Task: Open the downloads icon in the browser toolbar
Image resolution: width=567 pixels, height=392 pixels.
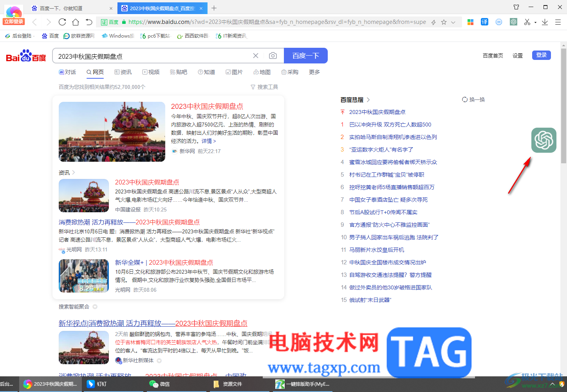Action: (545, 22)
